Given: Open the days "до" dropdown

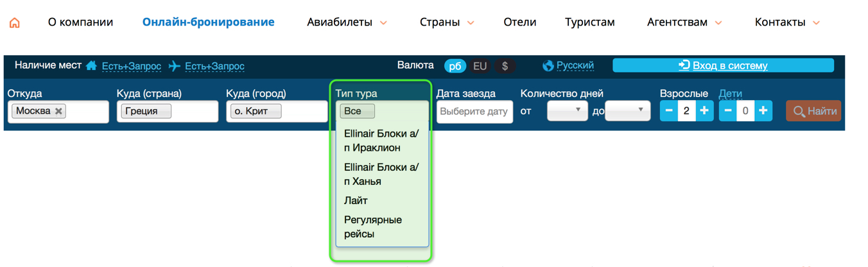Looking at the screenshot, I should [x=627, y=111].
